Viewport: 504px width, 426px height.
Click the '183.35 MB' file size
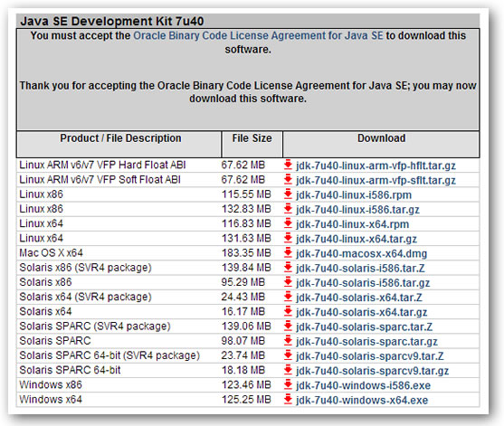[x=246, y=253]
